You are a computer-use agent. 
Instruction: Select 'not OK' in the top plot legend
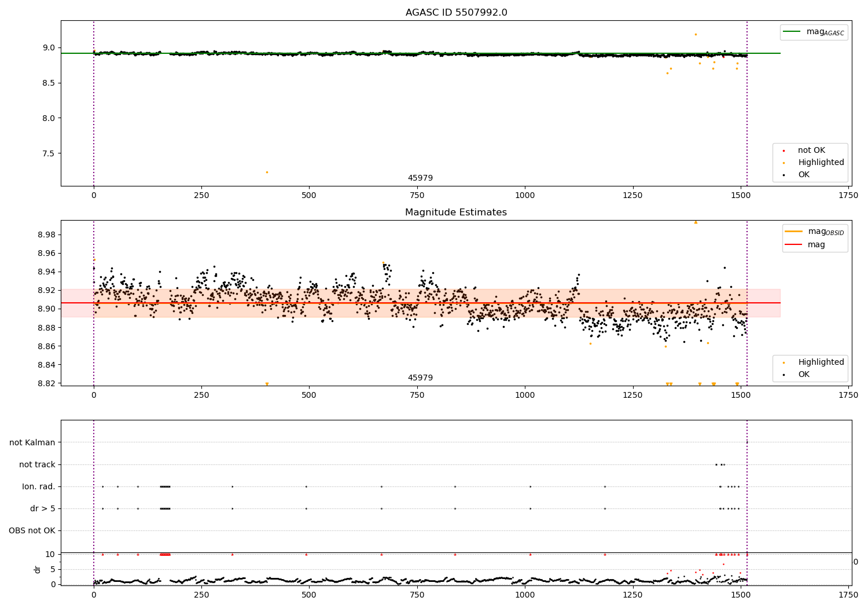tap(811, 151)
